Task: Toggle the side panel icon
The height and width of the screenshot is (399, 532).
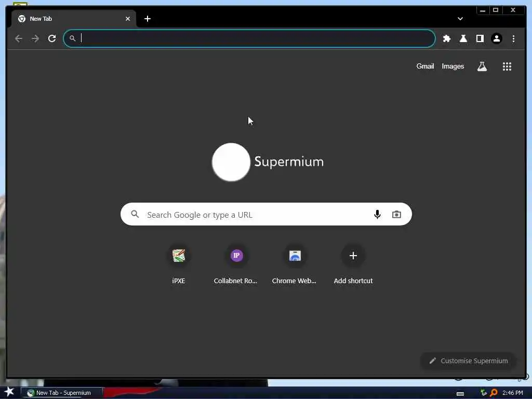Action: pyautogui.click(x=480, y=38)
